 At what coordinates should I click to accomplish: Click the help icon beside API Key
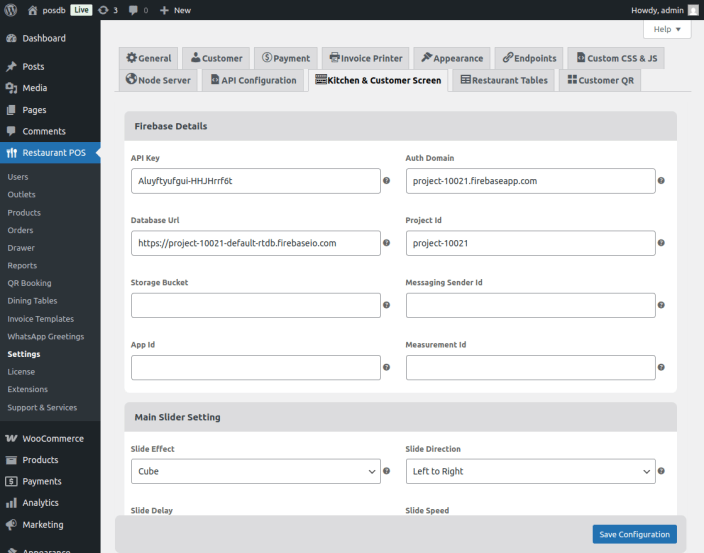(386, 181)
